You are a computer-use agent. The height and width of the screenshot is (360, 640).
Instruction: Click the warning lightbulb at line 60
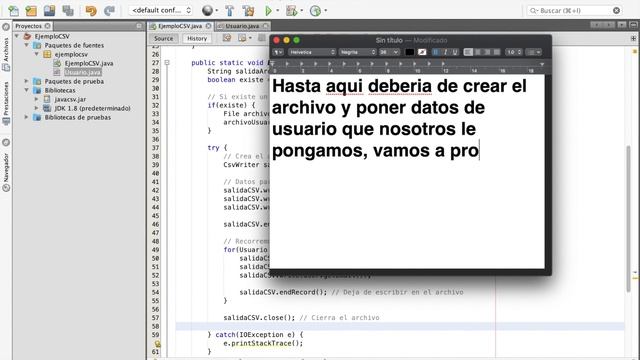tap(158, 344)
